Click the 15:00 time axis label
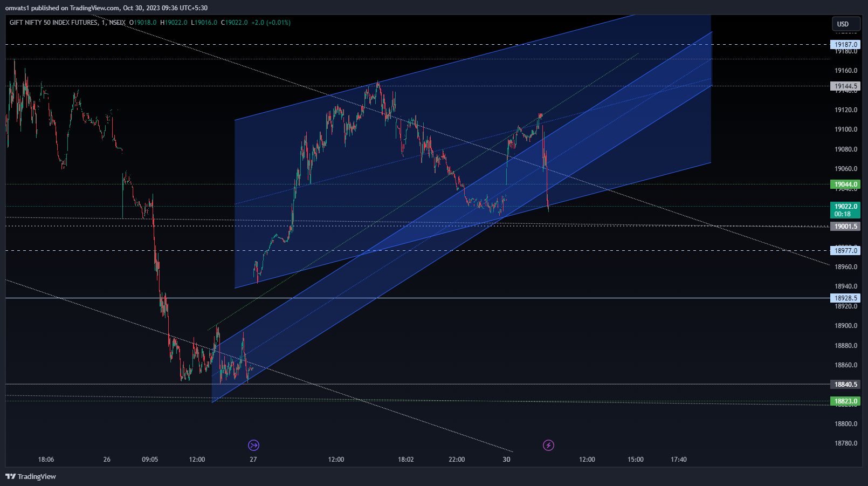The image size is (868, 486). coord(636,460)
